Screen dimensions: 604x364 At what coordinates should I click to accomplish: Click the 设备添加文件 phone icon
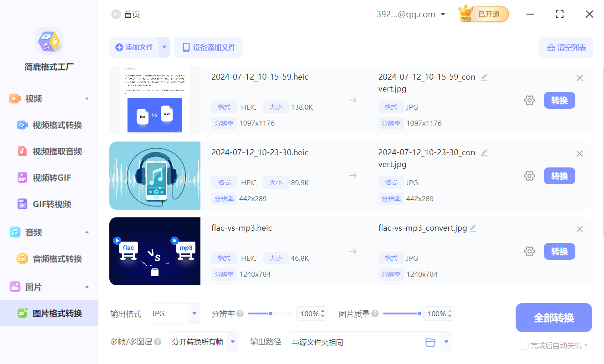click(186, 47)
